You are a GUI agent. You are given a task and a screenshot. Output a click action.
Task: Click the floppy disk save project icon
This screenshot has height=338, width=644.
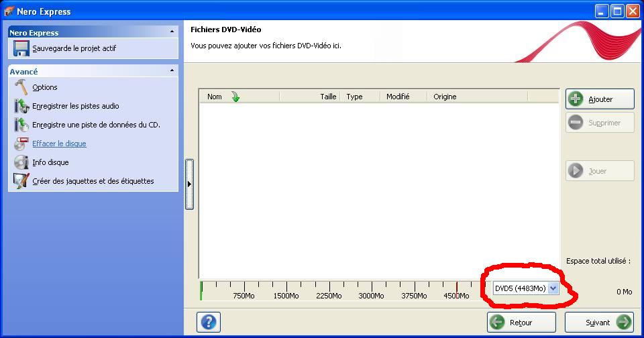[21, 48]
